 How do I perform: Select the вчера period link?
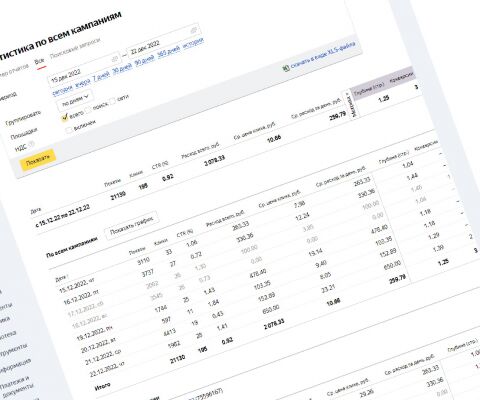point(82,82)
